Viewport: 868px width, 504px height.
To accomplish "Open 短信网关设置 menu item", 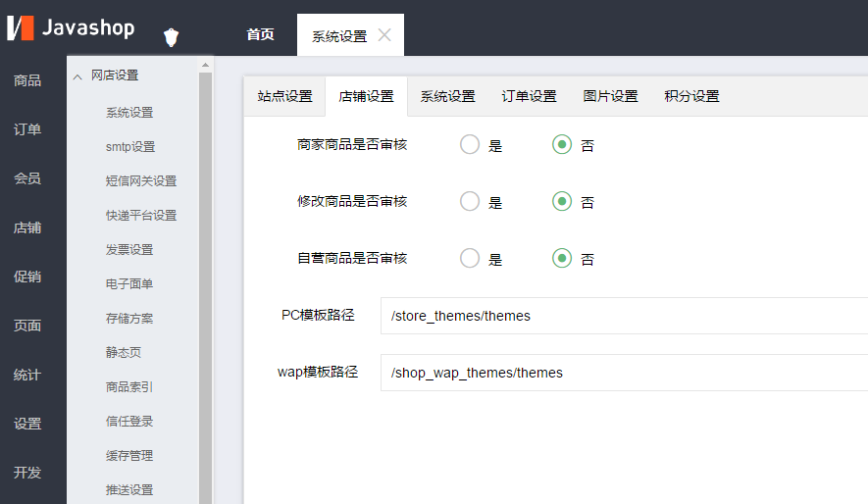I will coord(140,181).
